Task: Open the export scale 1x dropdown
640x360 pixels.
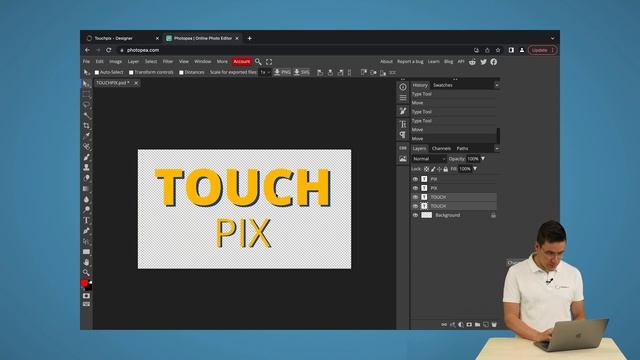Action: [265, 72]
